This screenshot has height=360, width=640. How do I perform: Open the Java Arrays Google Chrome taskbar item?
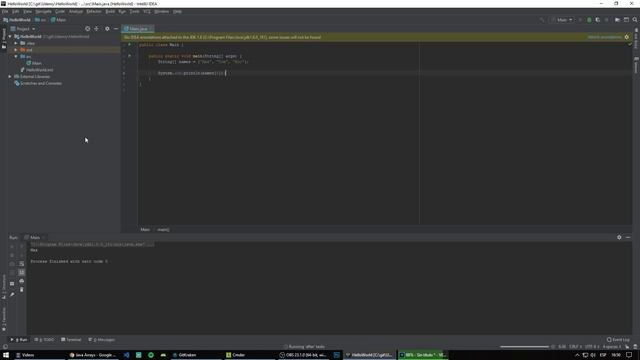(x=93, y=355)
